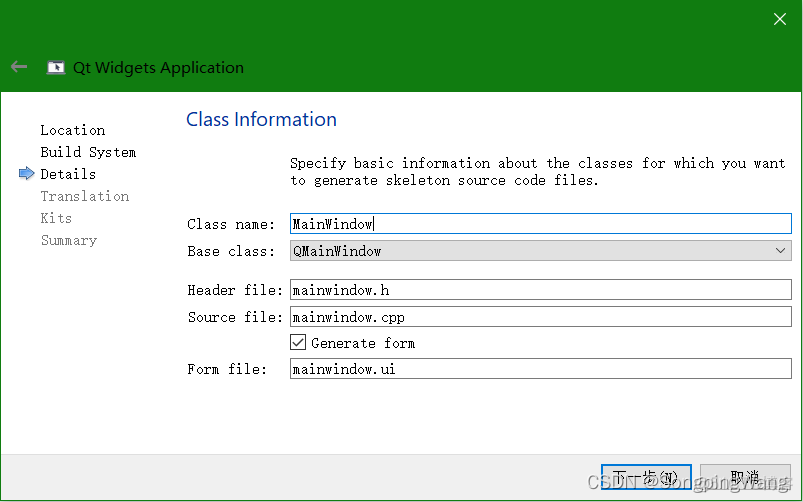The image size is (803, 502).
Task: Click the Class name text field
Action: (x=540, y=224)
